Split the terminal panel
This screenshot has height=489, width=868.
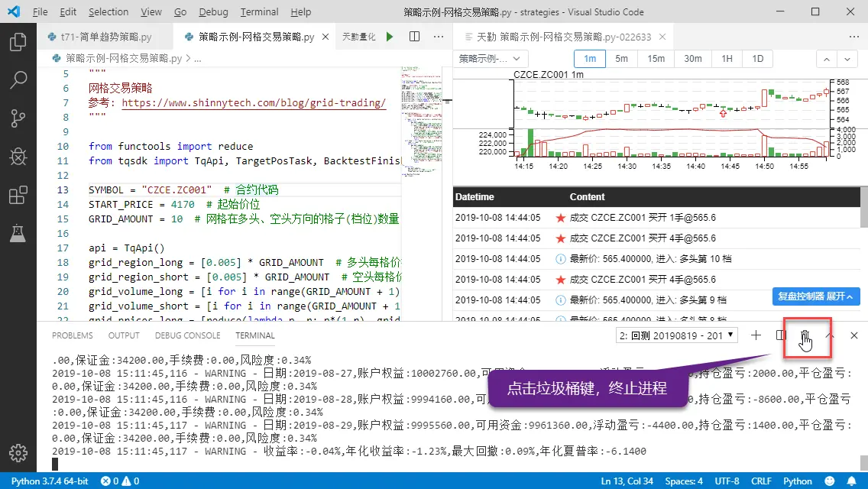point(781,335)
